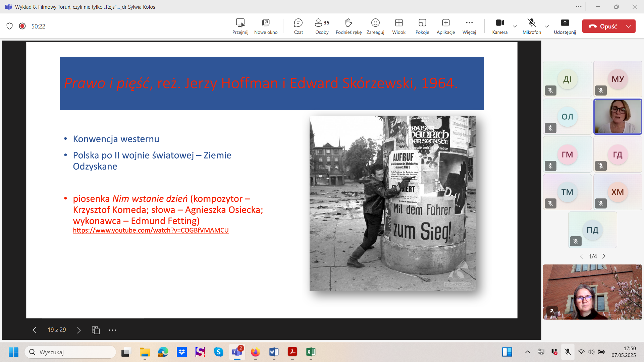Open slide options three-dot menu

point(112,330)
